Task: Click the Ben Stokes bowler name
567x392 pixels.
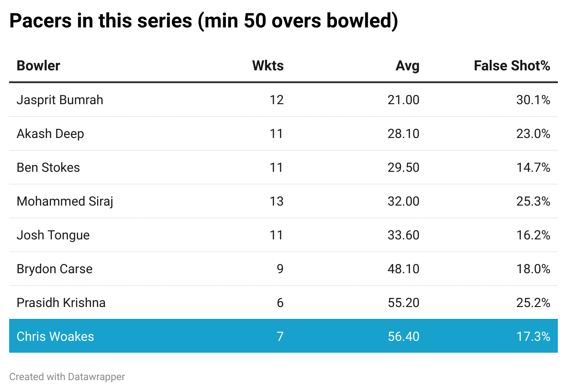Action: point(48,167)
